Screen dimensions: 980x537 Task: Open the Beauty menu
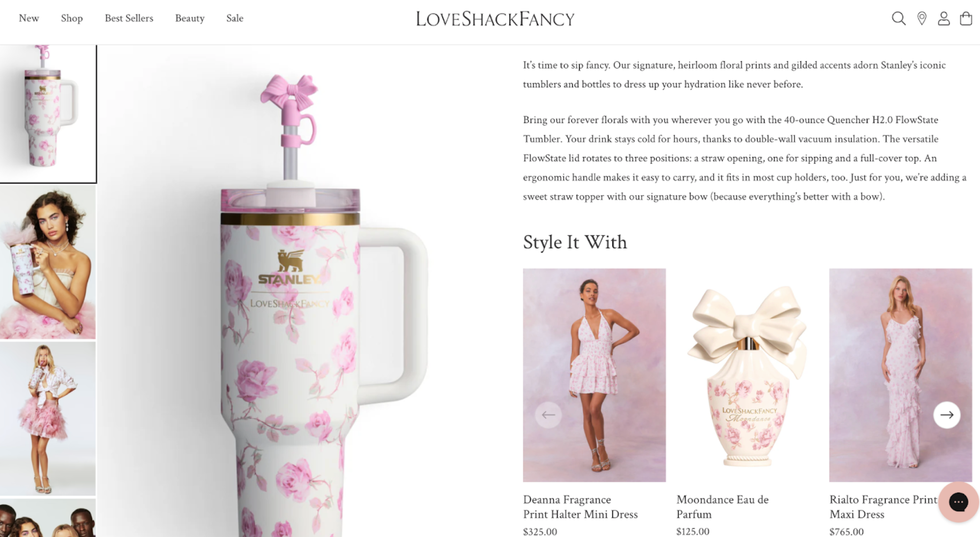[190, 18]
